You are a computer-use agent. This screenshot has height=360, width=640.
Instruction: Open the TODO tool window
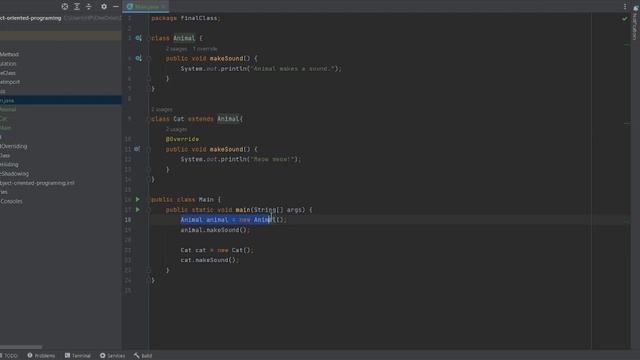[x=9, y=356]
